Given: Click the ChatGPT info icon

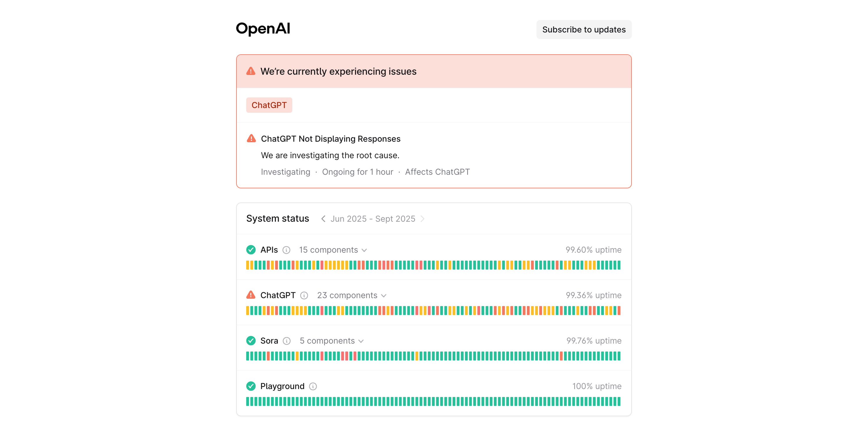Looking at the screenshot, I should 304,295.
